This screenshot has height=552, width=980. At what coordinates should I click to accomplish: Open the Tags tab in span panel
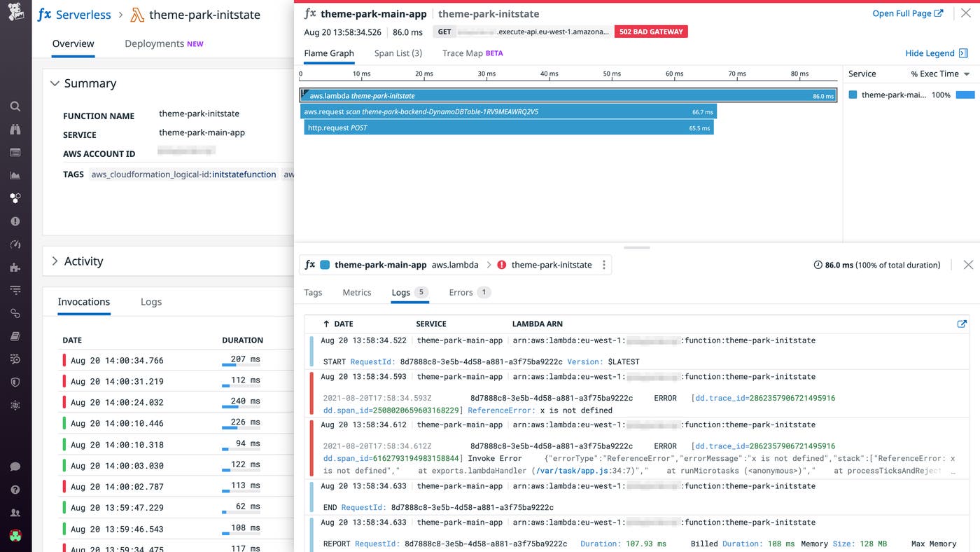[313, 293]
